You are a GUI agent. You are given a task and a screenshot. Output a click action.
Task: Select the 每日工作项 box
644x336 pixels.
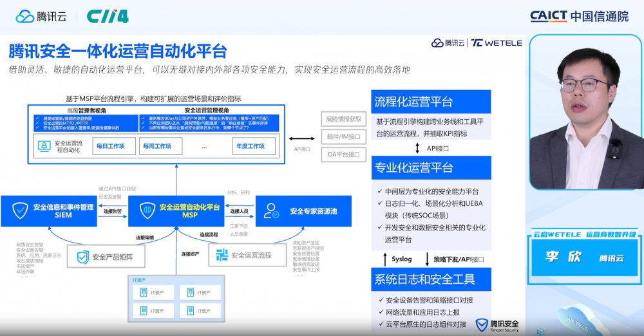(114, 146)
